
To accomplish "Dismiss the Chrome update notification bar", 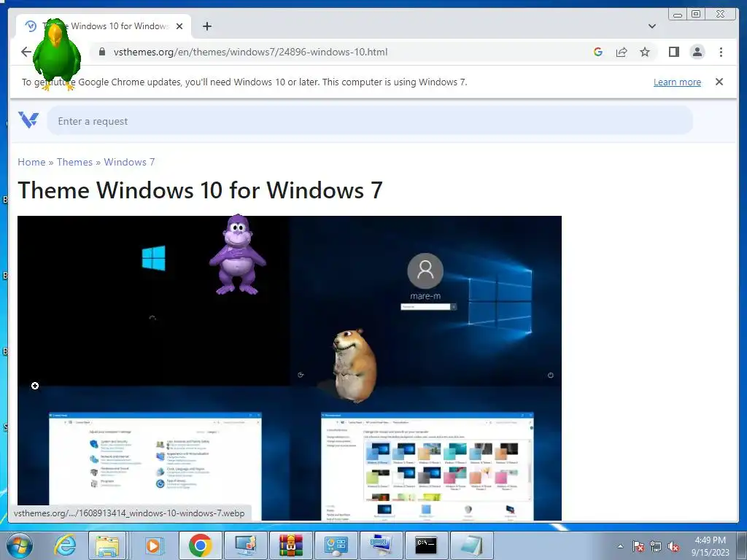I will (x=719, y=82).
